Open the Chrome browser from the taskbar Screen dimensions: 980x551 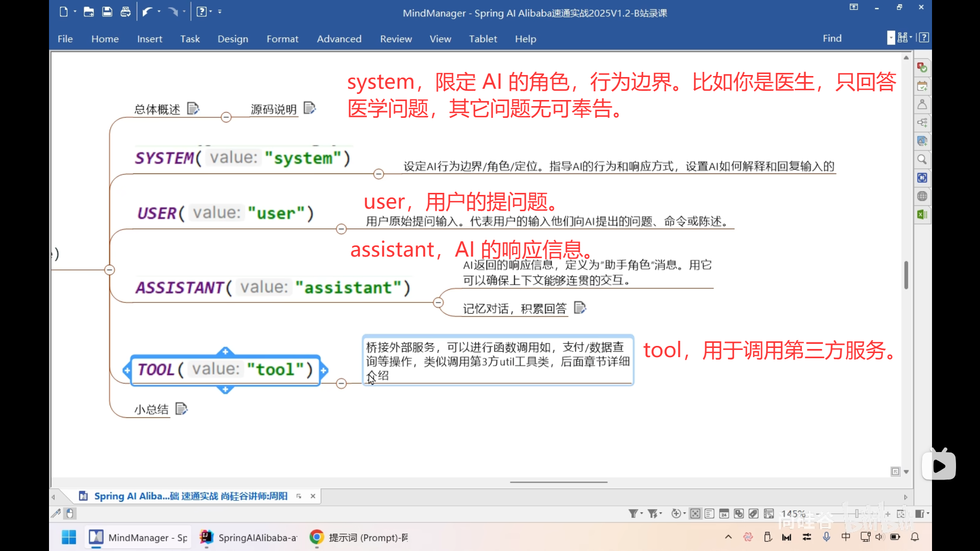[x=316, y=537]
